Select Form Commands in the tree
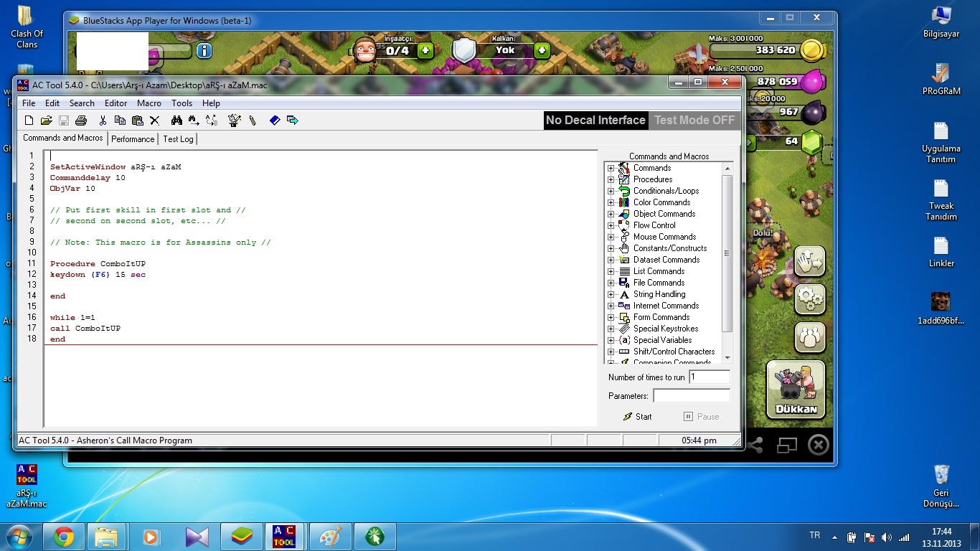 [661, 317]
